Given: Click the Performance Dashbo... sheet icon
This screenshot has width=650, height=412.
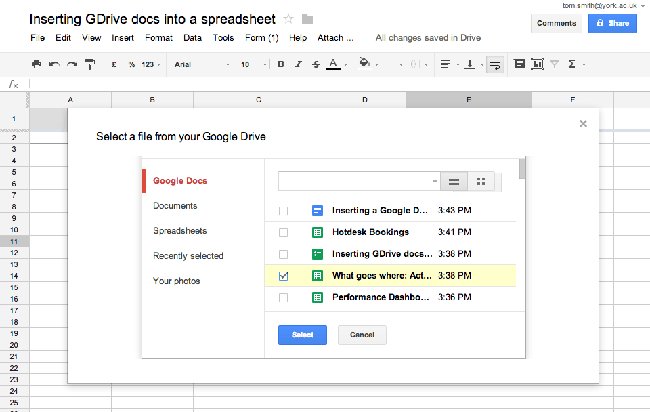Looking at the screenshot, I should 317,297.
